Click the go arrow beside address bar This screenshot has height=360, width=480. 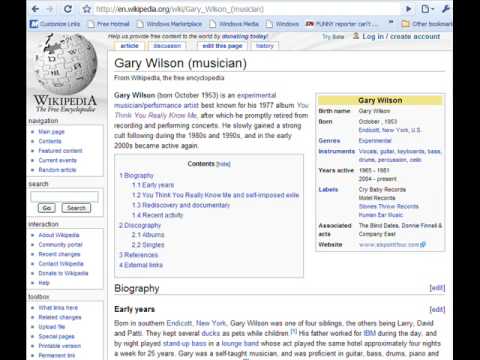coord(408,9)
